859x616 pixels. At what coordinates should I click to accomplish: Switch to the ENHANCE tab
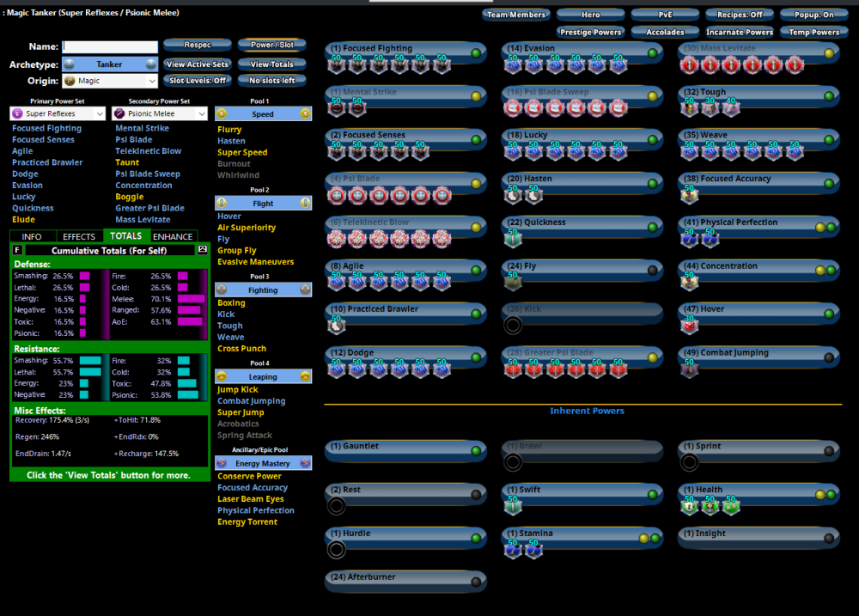(173, 236)
